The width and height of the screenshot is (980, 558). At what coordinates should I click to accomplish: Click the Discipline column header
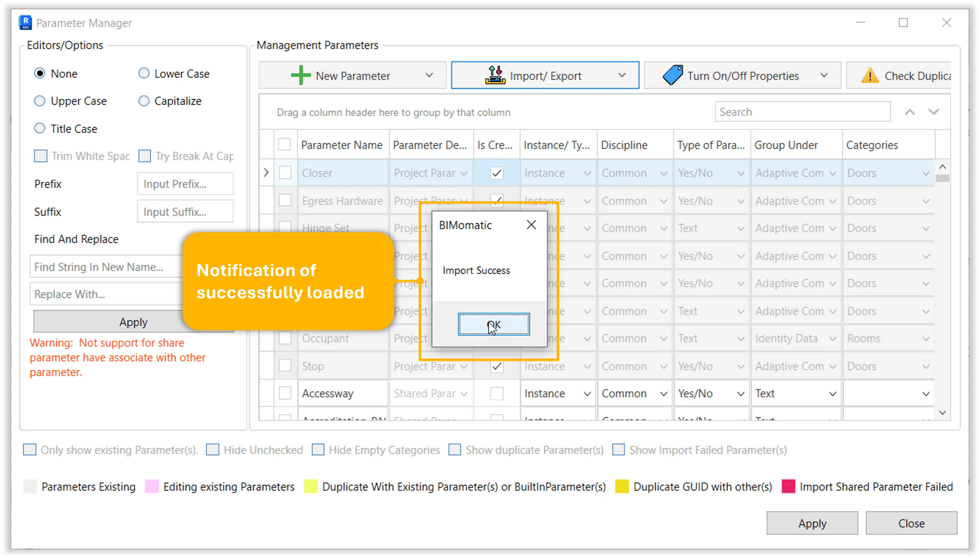pos(625,145)
